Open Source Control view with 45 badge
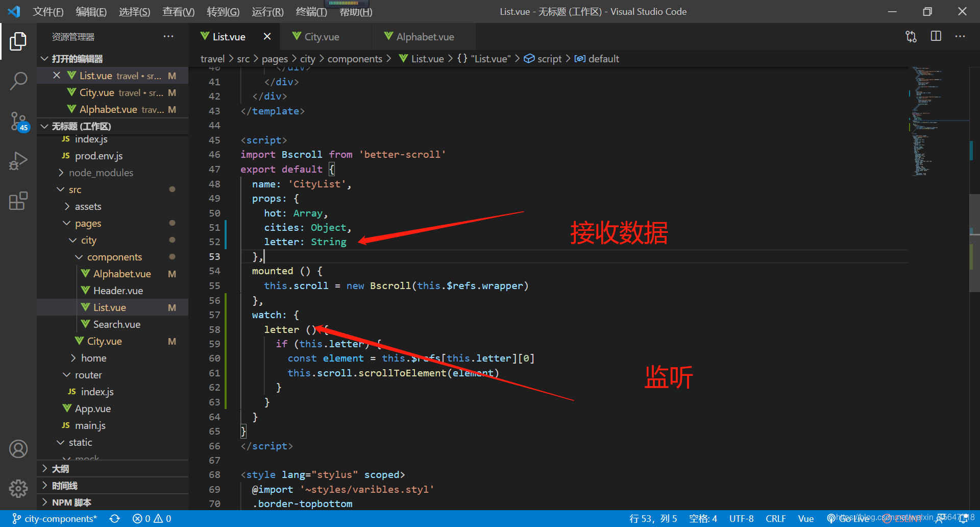 [x=18, y=122]
